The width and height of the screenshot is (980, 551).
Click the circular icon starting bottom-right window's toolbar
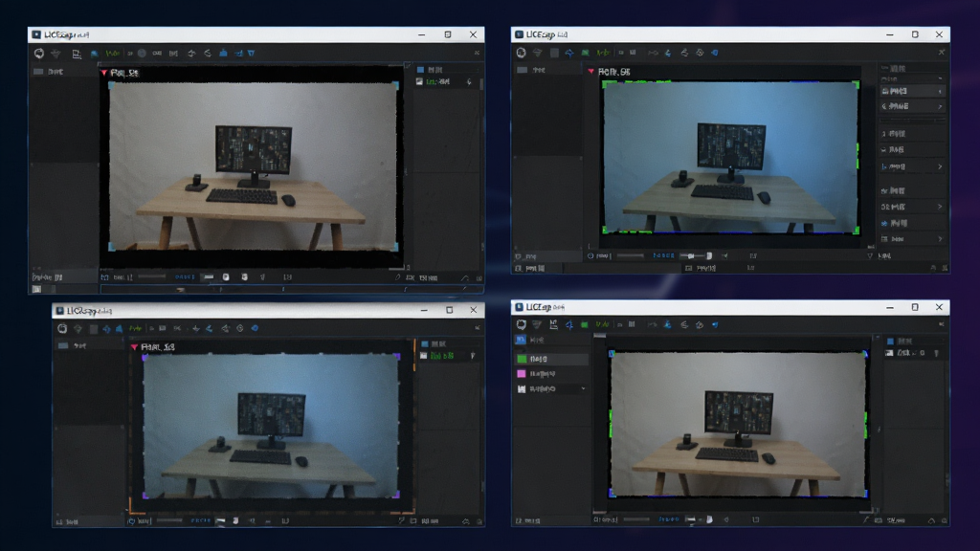click(x=522, y=325)
